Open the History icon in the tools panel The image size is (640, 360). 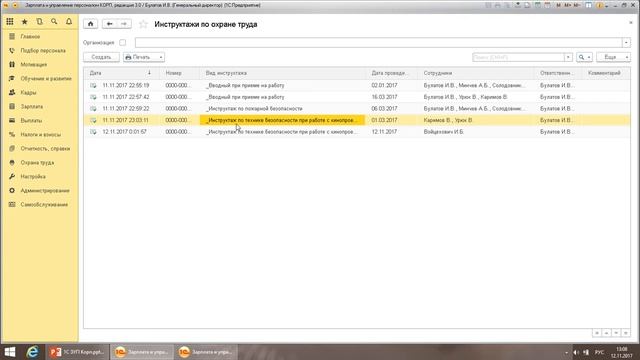(39, 22)
